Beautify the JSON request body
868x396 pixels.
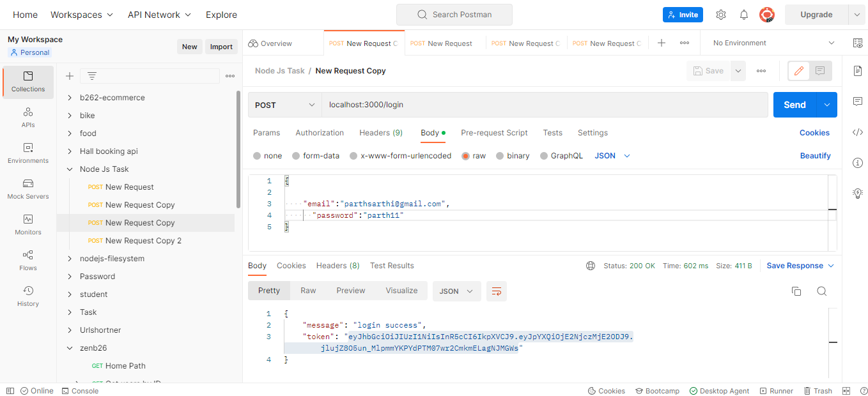point(815,155)
